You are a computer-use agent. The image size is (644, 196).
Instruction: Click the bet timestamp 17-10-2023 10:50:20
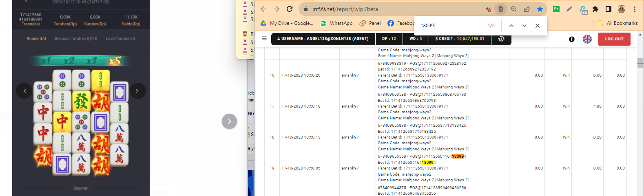click(x=301, y=75)
